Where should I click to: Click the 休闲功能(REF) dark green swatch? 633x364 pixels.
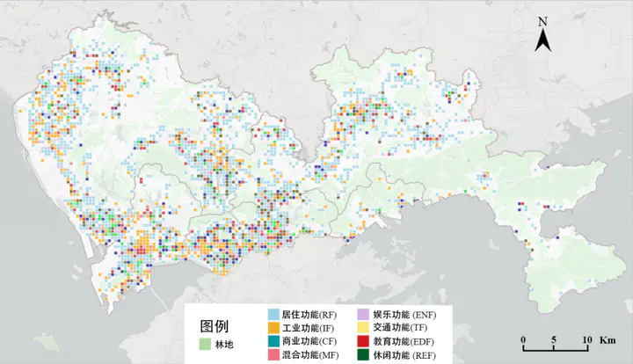pyautogui.click(x=363, y=355)
